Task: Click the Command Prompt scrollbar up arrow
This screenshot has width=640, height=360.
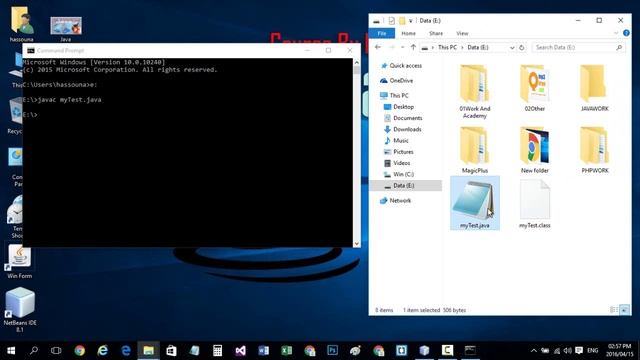Action: [x=356, y=62]
